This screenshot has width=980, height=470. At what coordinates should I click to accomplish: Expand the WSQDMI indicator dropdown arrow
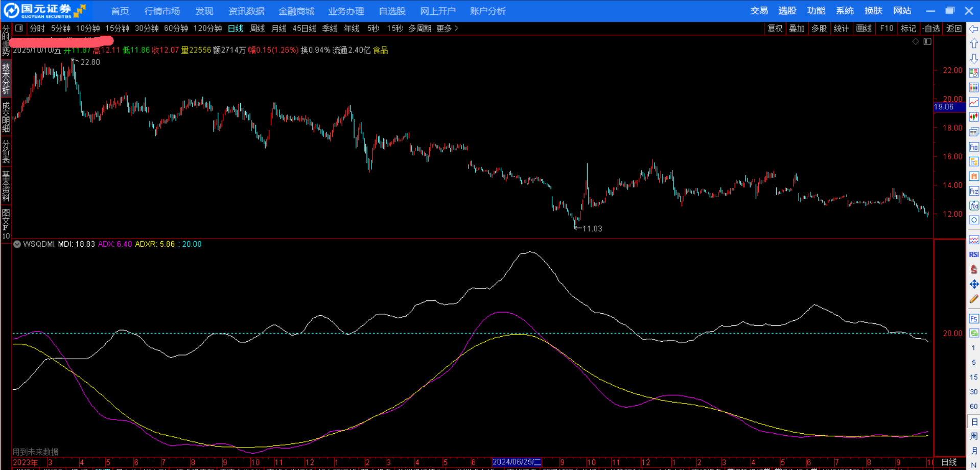[17, 244]
